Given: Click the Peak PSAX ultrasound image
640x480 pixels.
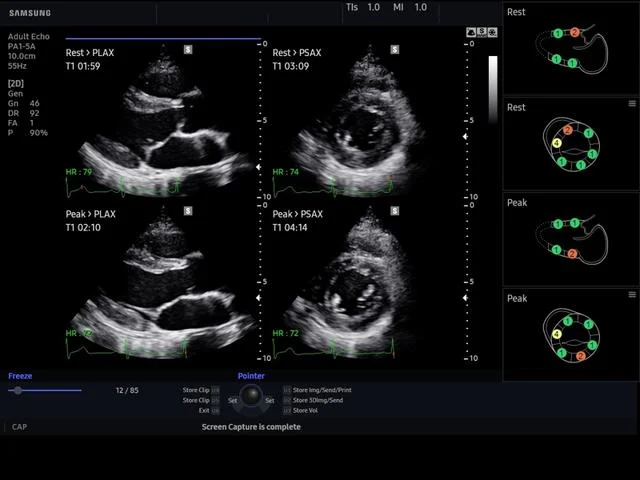Looking at the screenshot, I should (361, 284).
